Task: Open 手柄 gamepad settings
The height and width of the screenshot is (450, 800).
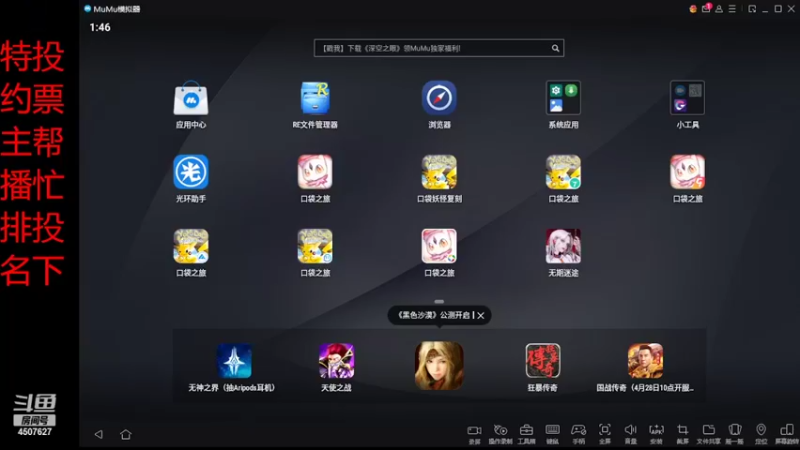Action: click(x=579, y=434)
